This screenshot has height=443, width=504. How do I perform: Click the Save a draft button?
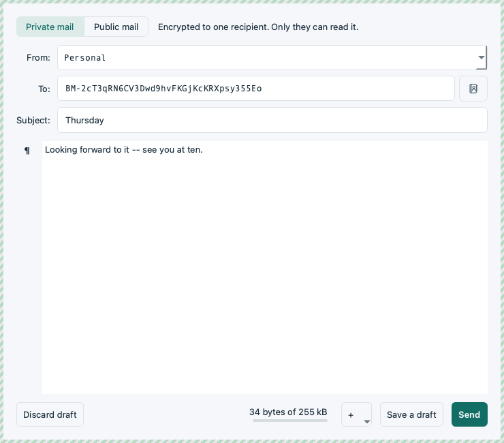(x=411, y=414)
